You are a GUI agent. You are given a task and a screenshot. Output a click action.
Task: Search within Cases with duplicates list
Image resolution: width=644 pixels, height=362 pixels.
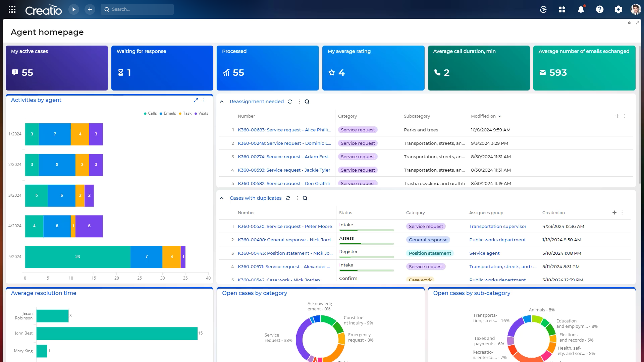[305, 198]
